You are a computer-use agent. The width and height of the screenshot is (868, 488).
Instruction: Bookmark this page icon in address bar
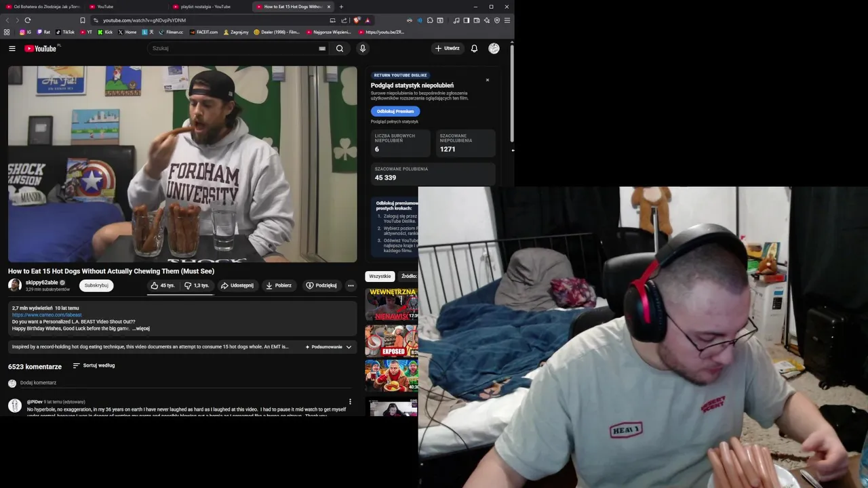click(83, 20)
